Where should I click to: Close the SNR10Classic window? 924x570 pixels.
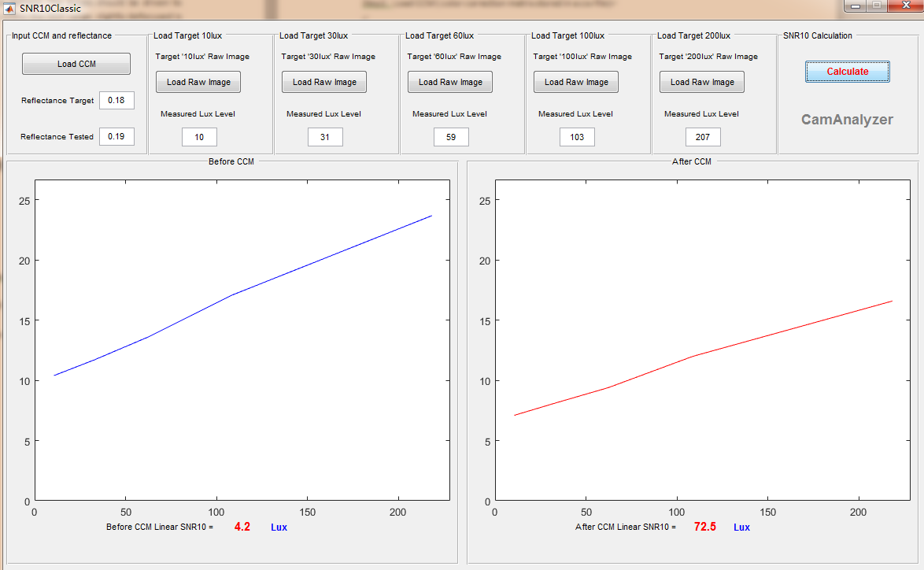pyautogui.click(x=903, y=6)
